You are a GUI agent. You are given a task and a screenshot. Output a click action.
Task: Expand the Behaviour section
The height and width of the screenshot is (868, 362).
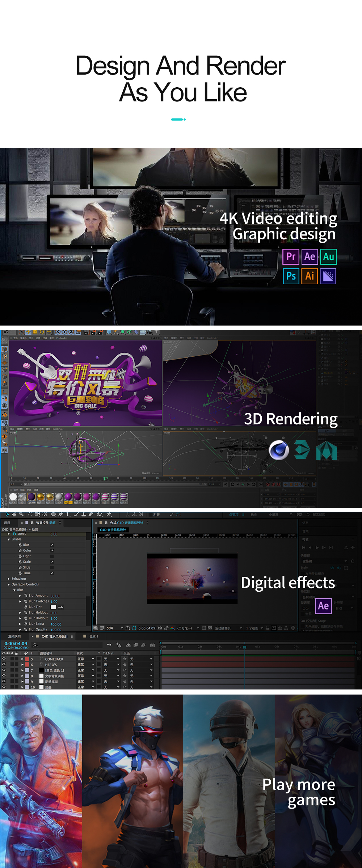(x=9, y=579)
